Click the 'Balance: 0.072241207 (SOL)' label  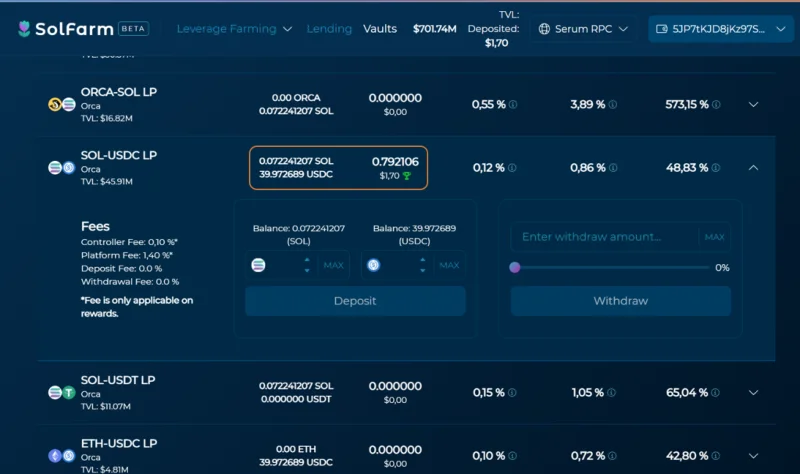298,235
